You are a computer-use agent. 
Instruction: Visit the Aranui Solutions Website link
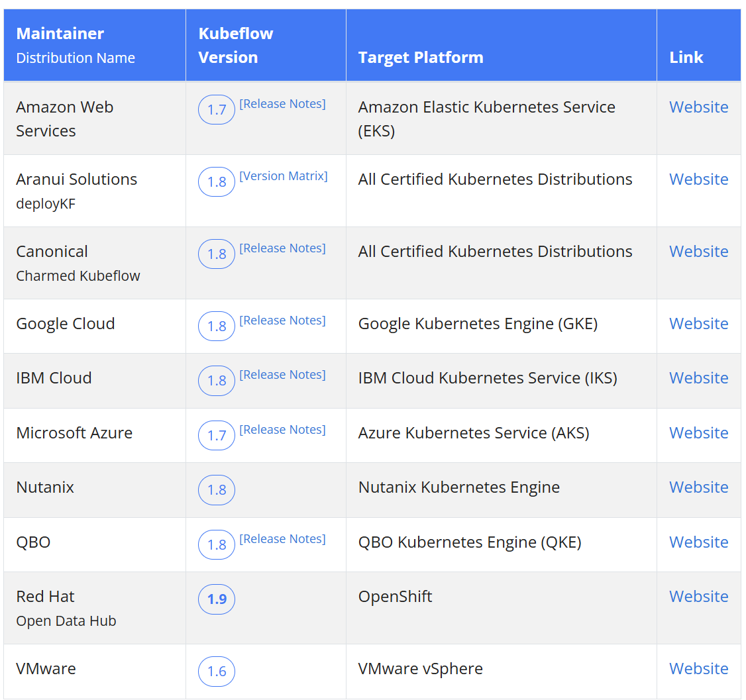pyautogui.click(x=698, y=179)
